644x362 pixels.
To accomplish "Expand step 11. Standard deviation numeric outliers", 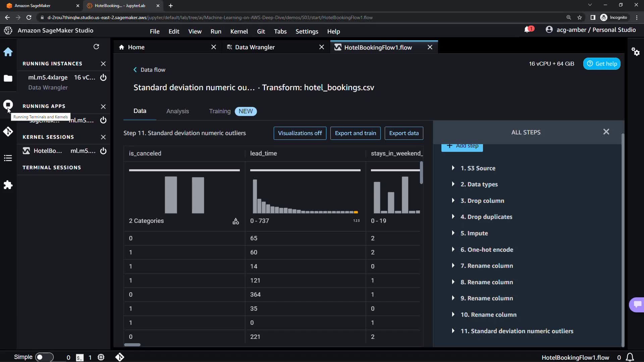I will (x=453, y=331).
